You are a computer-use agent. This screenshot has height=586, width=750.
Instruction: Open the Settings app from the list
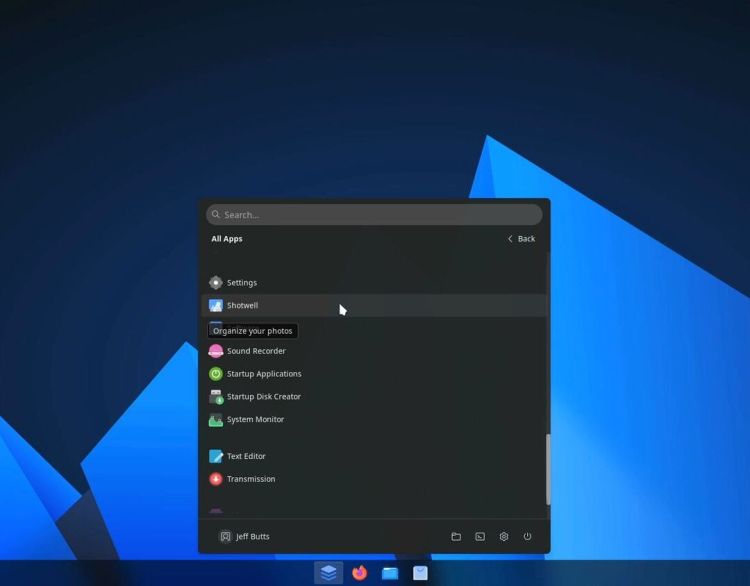(241, 283)
